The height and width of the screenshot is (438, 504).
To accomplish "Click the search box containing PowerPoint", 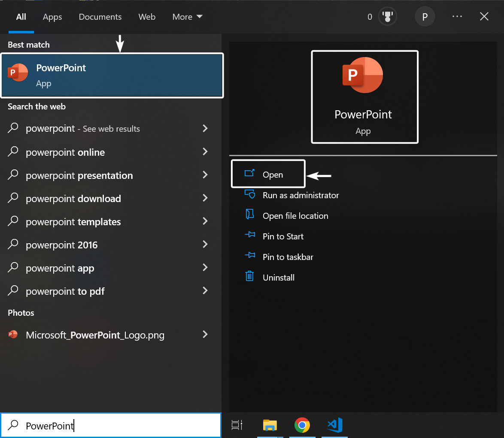I will pyautogui.click(x=116, y=426).
